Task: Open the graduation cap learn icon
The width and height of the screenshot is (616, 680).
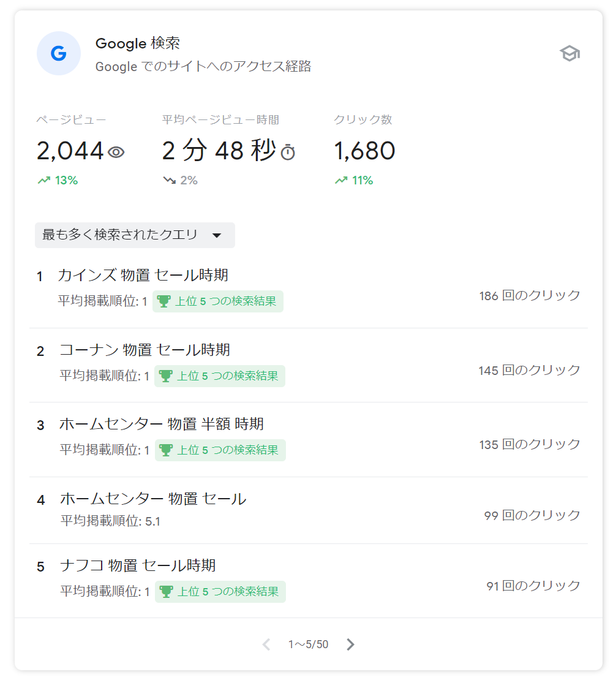Action: pos(569,53)
